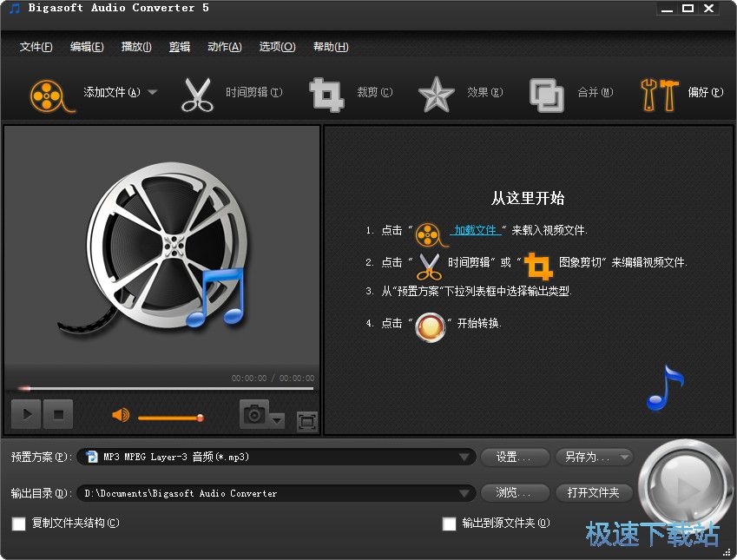Mute audio with the speaker icon
The width and height of the screenshot is (737, 560).
pos(119,414)
